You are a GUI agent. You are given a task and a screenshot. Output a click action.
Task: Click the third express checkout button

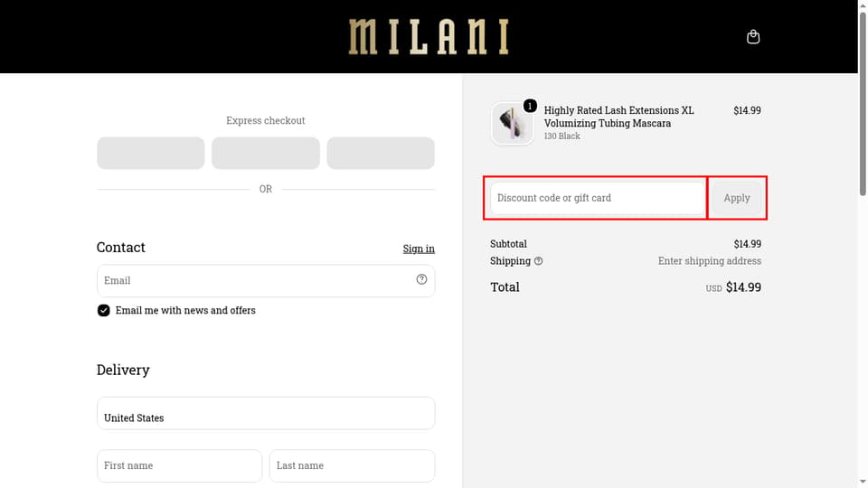[x=381, y=154]
